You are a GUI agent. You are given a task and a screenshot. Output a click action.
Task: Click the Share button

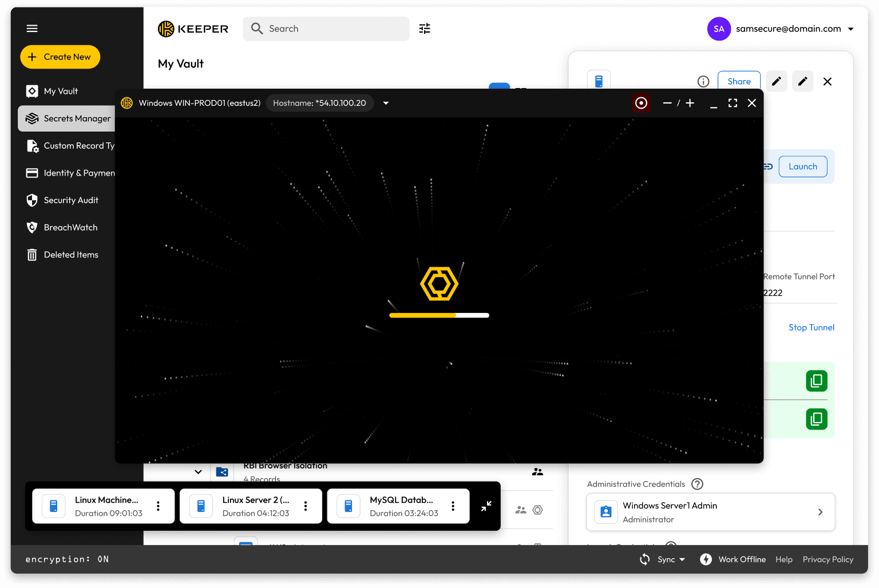click(x=739, y=81)
